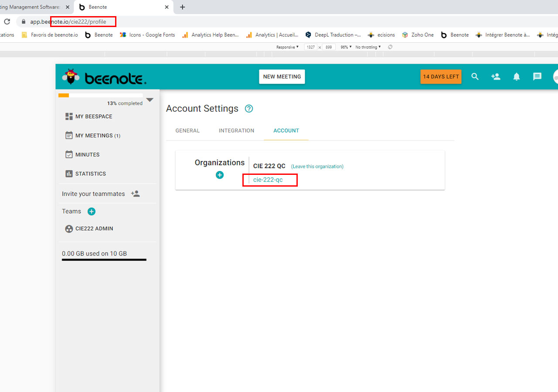This screenshot has height=392, width=558.
Task: Click the My Meetings calendar icon
Action: [x=69, y=135]
